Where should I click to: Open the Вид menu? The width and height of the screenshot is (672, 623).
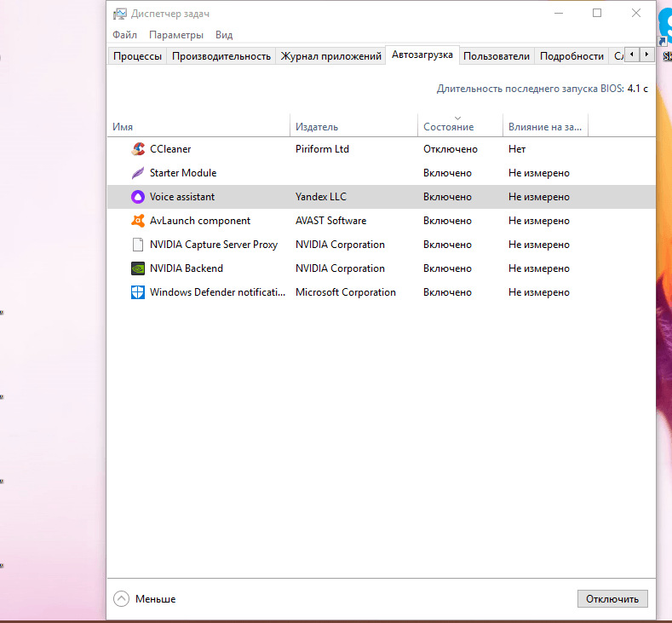(224, 35)
